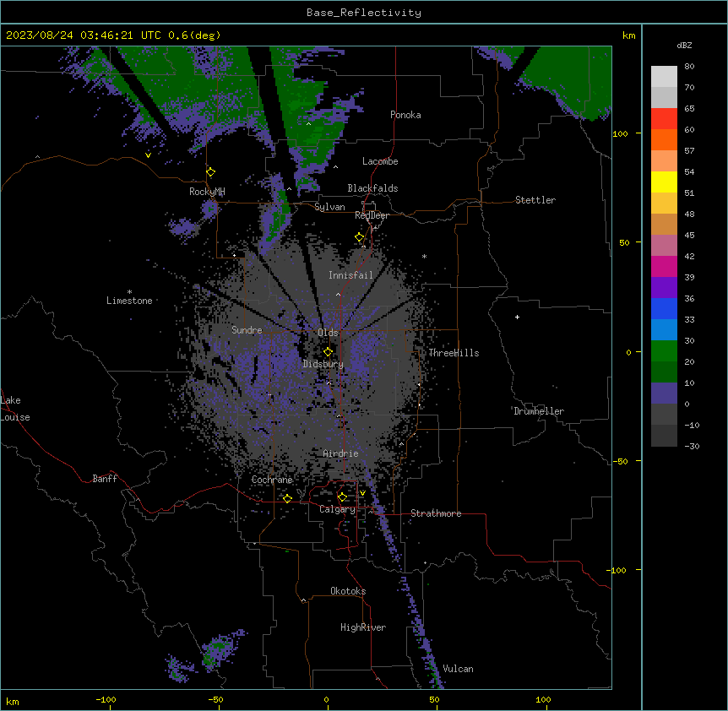Click the yellow diamond between Olds and Didsbury
Image resolution: width=728 pixels, height=711 pixels.
tap(328, 352)
